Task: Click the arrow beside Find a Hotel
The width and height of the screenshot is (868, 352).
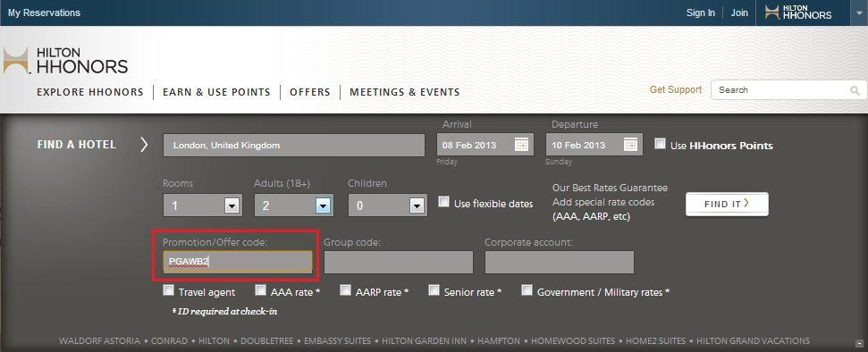Action: [x=145, y=145]
